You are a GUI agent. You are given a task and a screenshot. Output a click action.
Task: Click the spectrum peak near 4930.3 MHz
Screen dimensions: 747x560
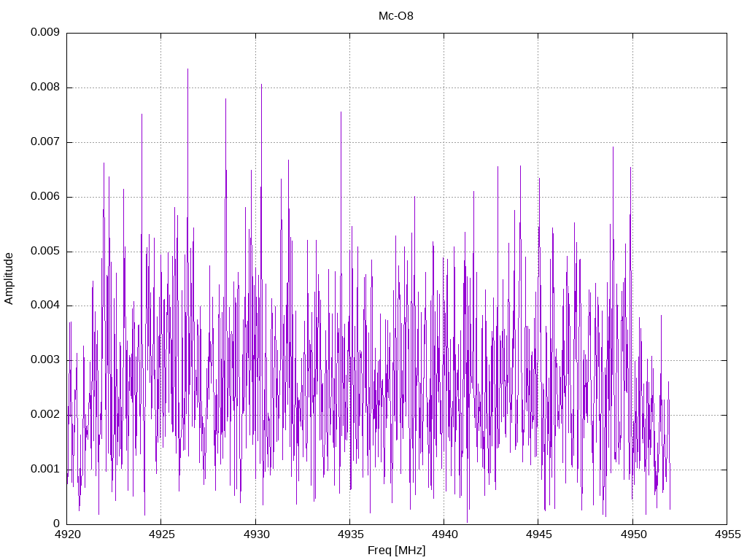pos(262,85)
